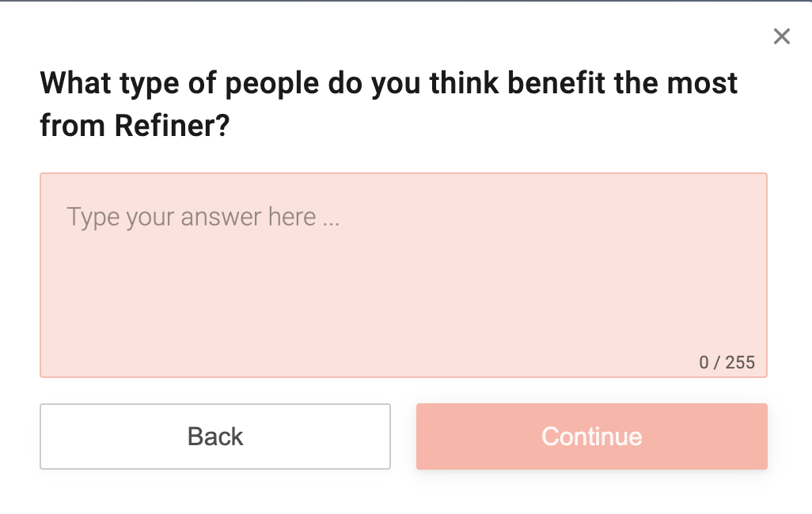Tap the close icon above the question
Image resolution: width=812 pixels, height=514 pixels.
coord(782,36)
